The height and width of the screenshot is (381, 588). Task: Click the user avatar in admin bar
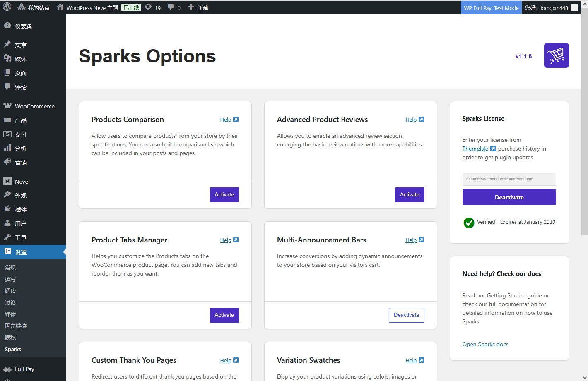[x=574, y=7]
